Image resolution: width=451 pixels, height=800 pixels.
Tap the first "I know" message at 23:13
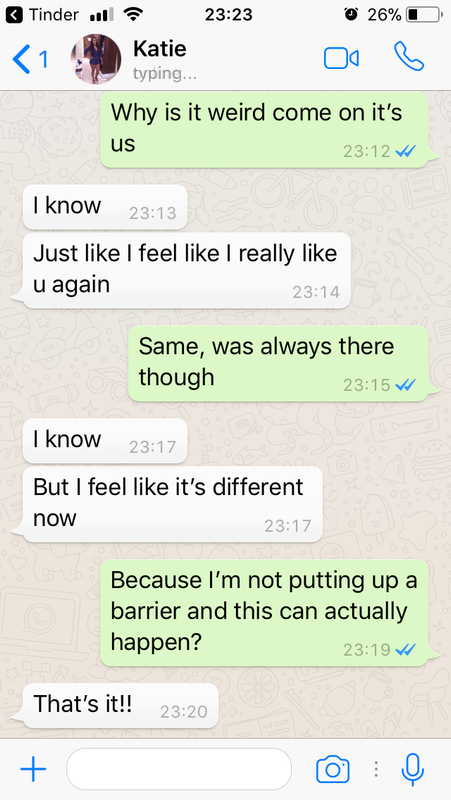pyautogui.click(x=105, y=207)
